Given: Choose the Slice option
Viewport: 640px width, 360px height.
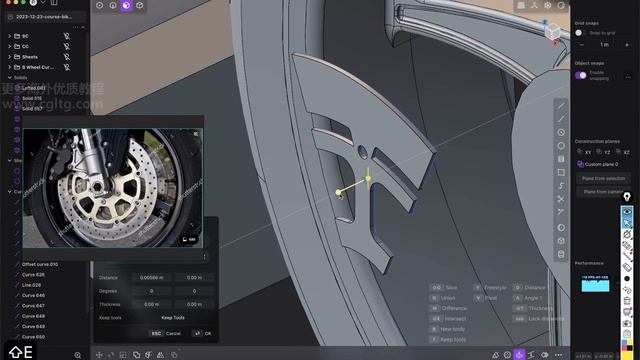Looking at the screenshot, I should coord(444,288).
